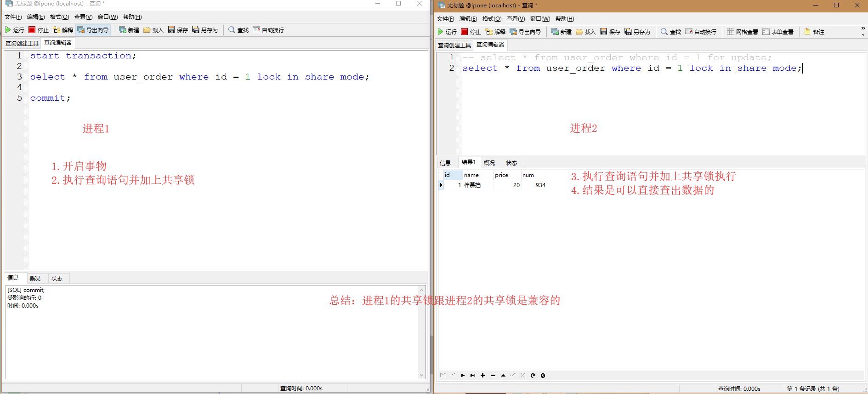868x394 pixels.
Task: Delete the current record with minus button
Action: pyautogui.click(x=493, y=376)
